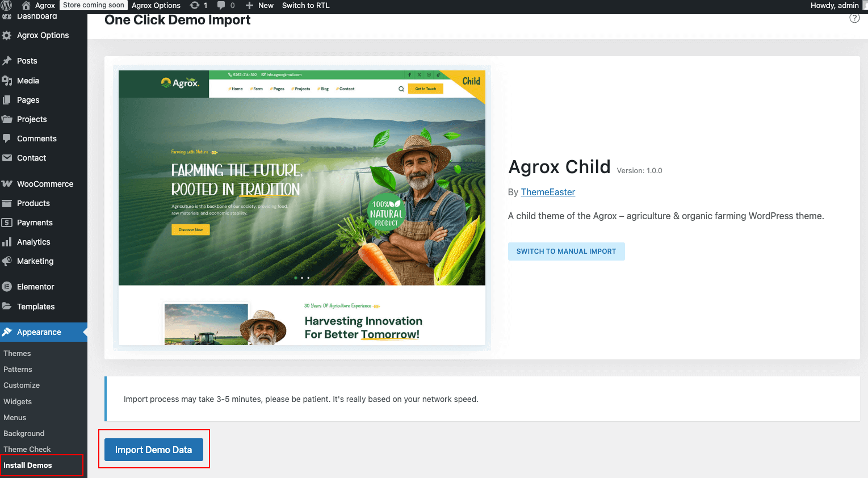Click the child theme description text

point(666,216)
